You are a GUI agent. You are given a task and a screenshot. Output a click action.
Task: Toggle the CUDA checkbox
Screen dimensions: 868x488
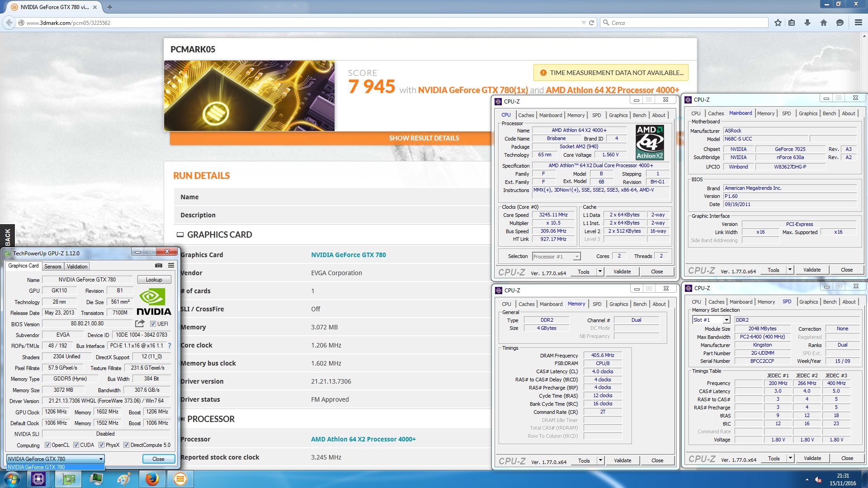(x=76, y=445)
